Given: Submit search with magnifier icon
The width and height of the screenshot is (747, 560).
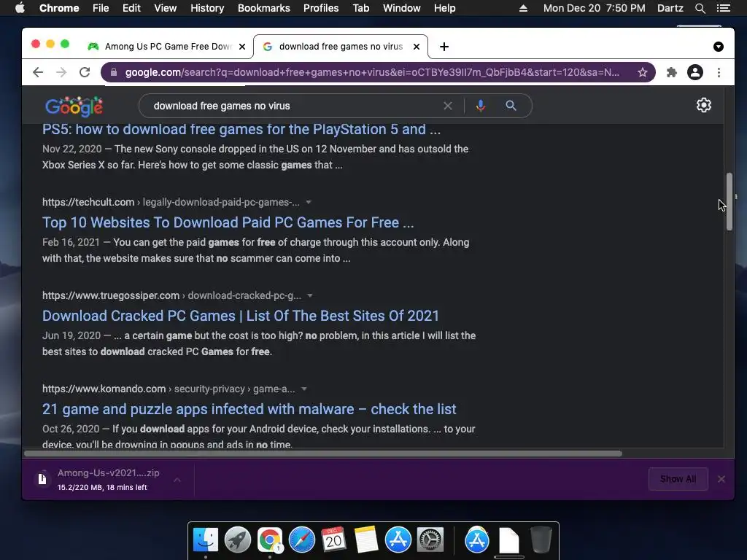Looking at the screenshot, I should pyautogui.click(x=511, y=106).
